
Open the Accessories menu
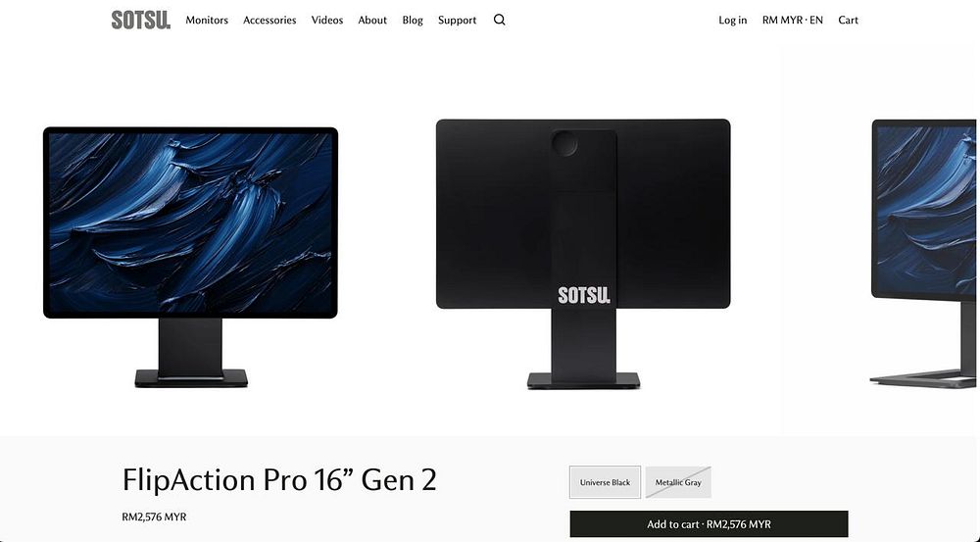[x=269, y=20]
